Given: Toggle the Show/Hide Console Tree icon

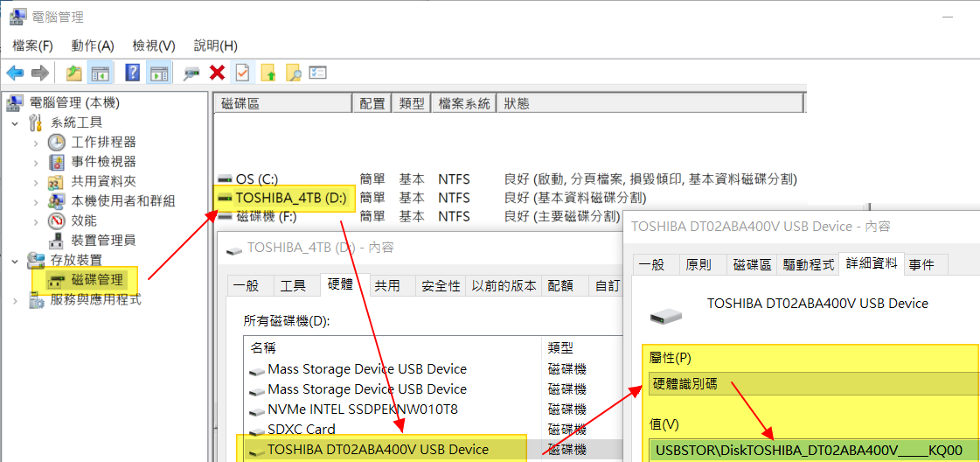Looking at the screenshot, I should (x=100, y=73).
